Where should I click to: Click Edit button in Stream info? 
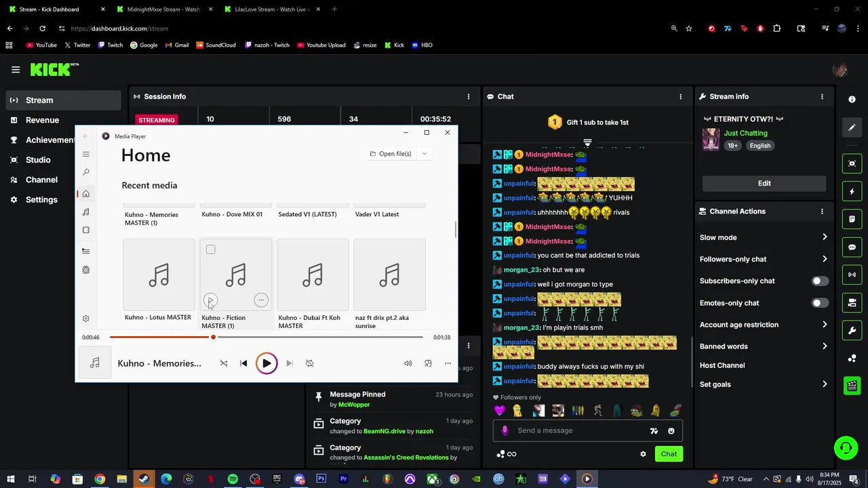click(x=764, y=183)
